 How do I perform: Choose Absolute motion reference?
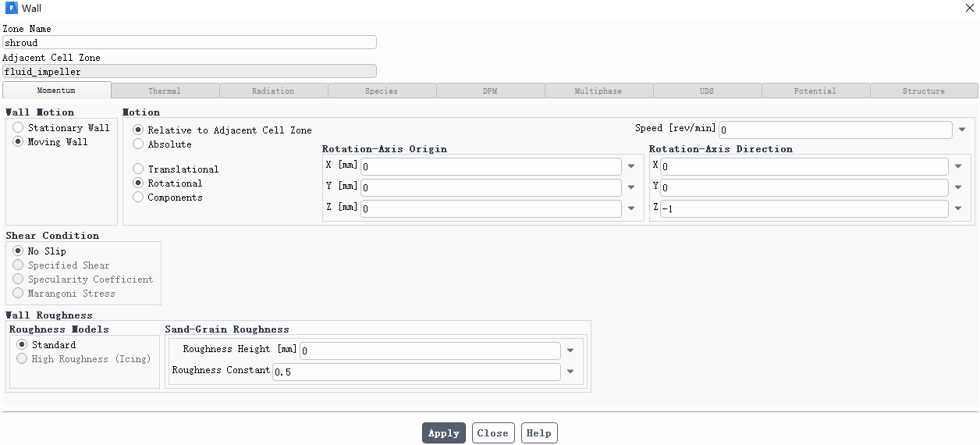point(138,144)
